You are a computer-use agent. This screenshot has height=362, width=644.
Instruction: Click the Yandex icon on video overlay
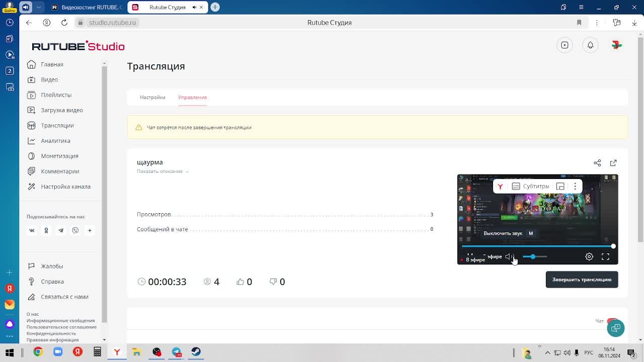500,187
